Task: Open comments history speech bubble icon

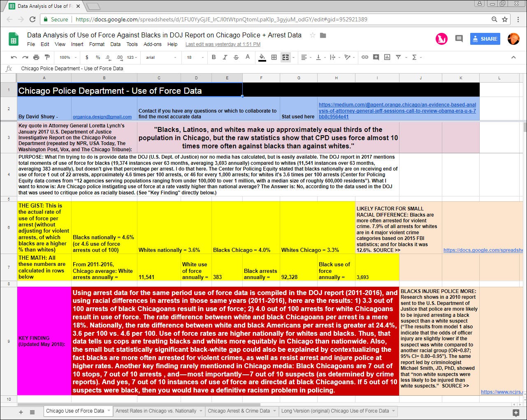Action: click(459, 39)
